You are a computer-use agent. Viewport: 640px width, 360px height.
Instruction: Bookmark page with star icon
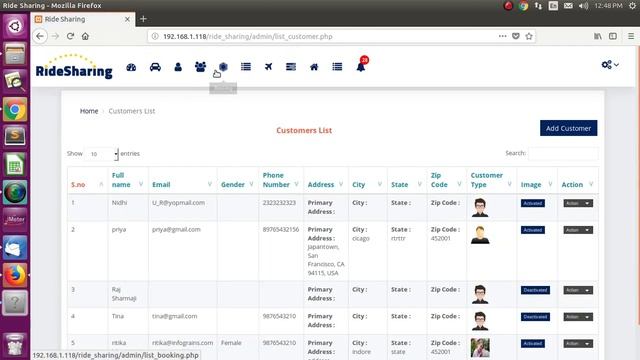tap(529, 36)
